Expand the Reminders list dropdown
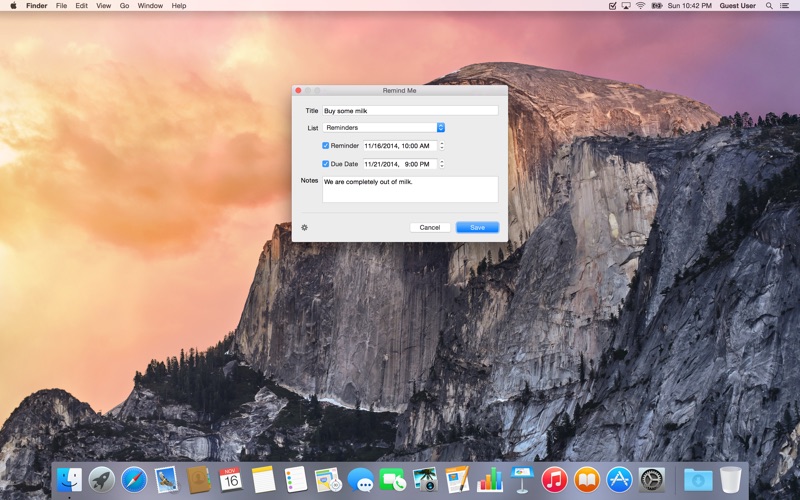800x500 pixels. point(384,128)
